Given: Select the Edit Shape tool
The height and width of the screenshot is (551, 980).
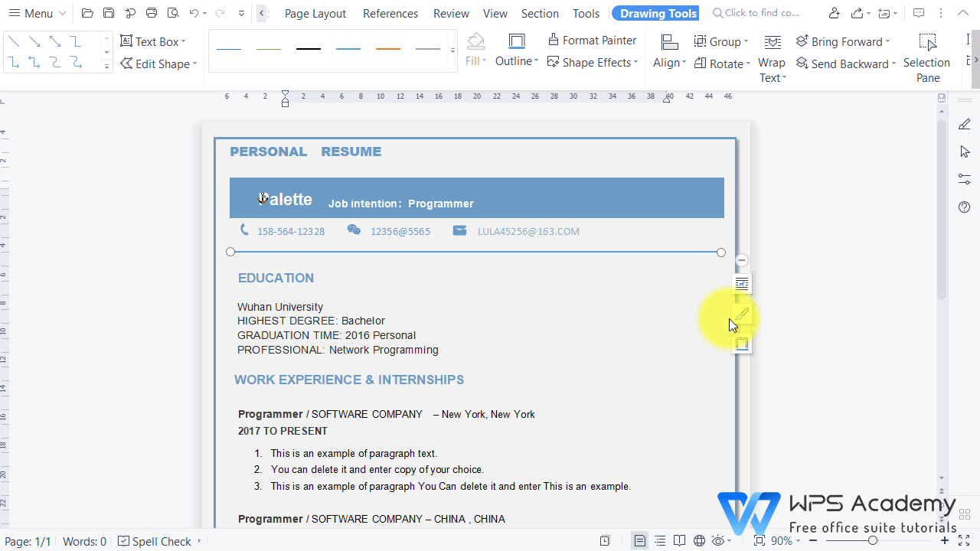Looking at the screenshot, I should (158, 64).
